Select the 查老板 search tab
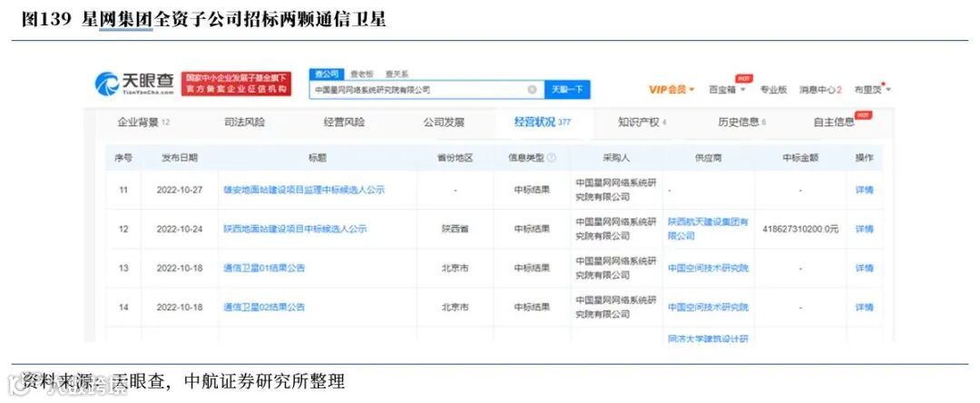The height and width of the screenshot is (403, 980). [x=361, y=74]
